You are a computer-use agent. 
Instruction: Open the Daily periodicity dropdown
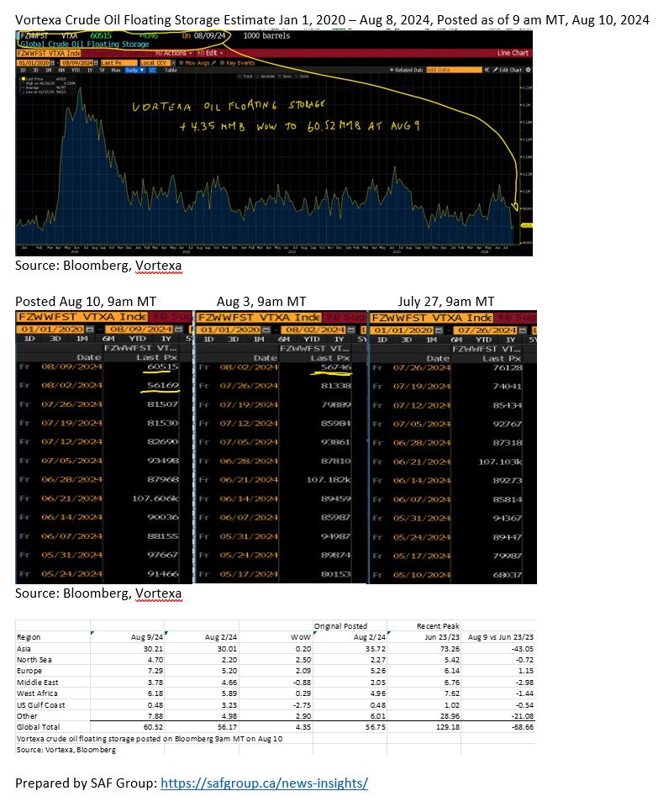pos(135,70)
